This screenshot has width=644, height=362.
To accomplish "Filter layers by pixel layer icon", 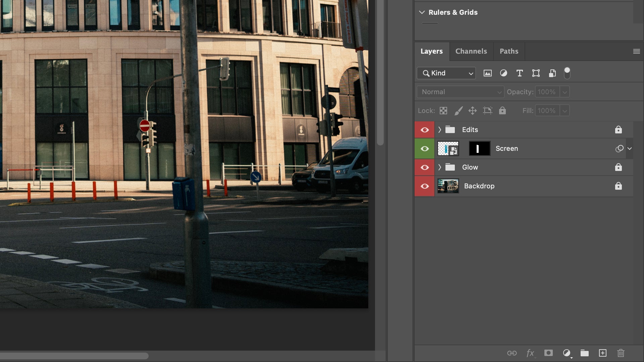I will click(x=487, y=73).
